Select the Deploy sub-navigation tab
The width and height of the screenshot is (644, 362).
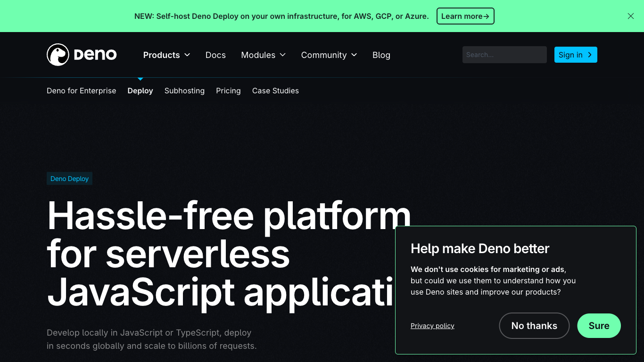[140, 90]
